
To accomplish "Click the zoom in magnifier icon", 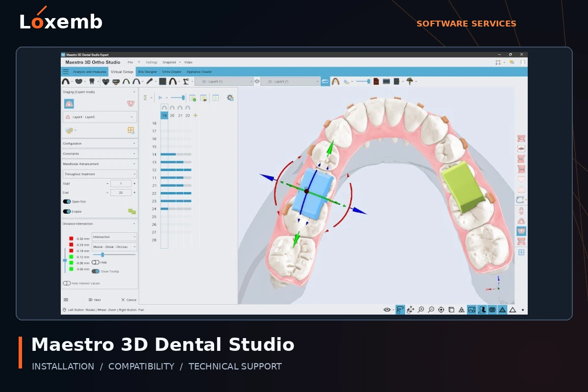I will 421,310.
